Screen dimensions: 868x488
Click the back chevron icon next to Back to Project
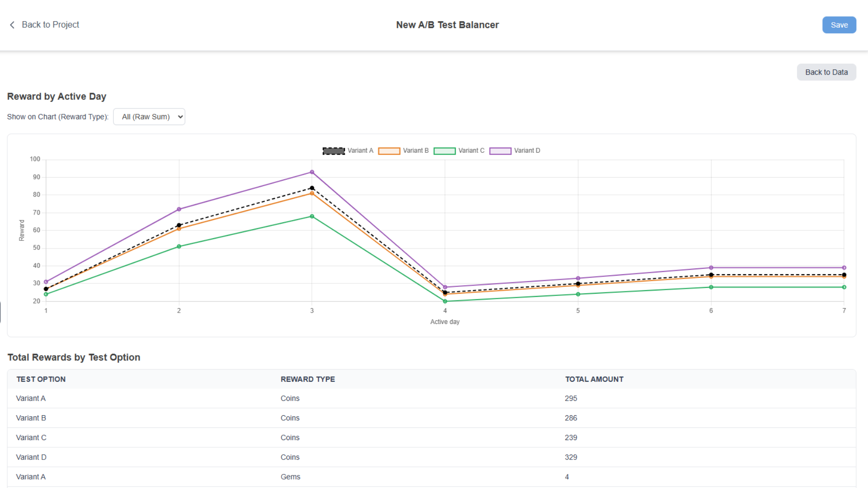pyautogui.click(x=12, y=25)
